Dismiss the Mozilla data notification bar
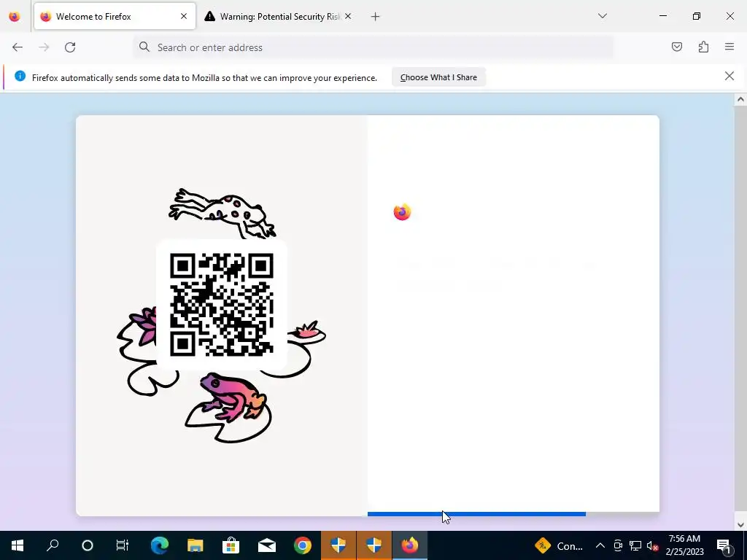 pyautogui.click(x=729, y=76)
